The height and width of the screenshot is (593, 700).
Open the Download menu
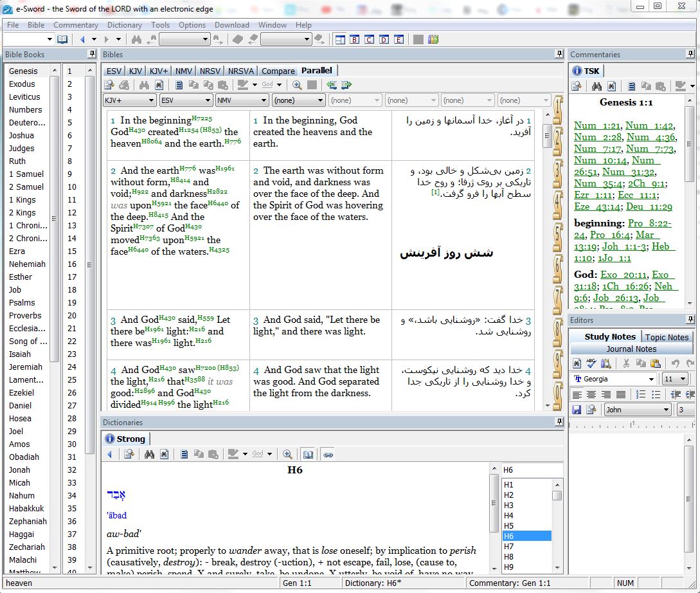point(231,25)
